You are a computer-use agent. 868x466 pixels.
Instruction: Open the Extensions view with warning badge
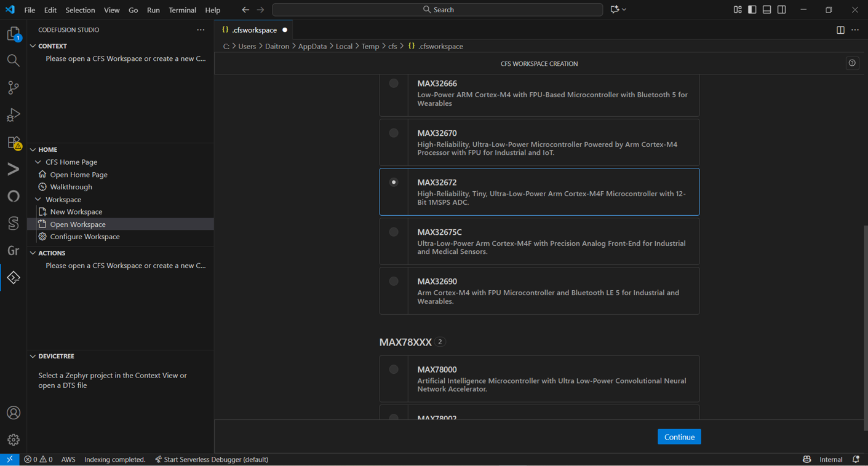click(14, 142)
